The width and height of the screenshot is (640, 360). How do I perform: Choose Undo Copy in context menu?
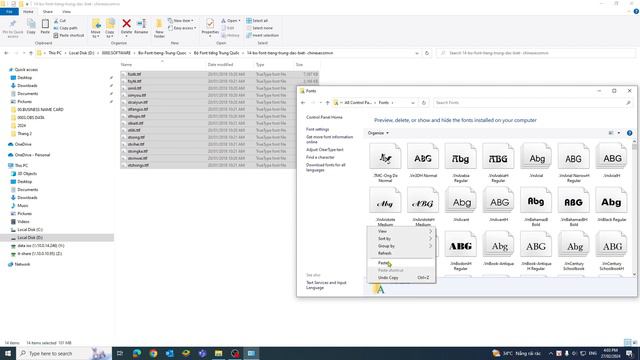pyautogui.click(x=401, y=278)
